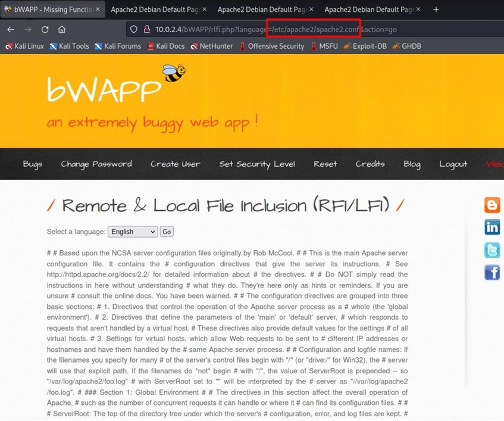The height and width of the screenshot is (421, 504).
Task: Click the Remote & Local File Inclusion heading
Action: [x=226, y=205]
